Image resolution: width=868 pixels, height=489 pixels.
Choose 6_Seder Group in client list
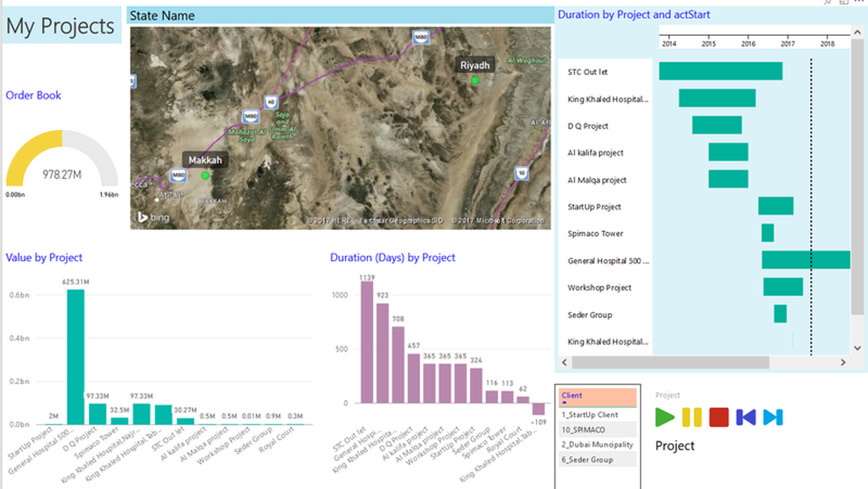pos(589,460)
